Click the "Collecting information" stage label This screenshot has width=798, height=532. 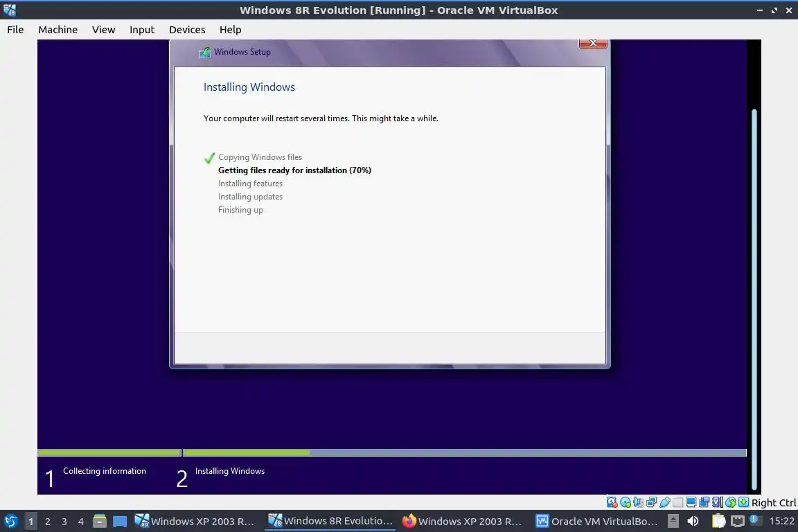pyautogui.click(x=105, y=471)
